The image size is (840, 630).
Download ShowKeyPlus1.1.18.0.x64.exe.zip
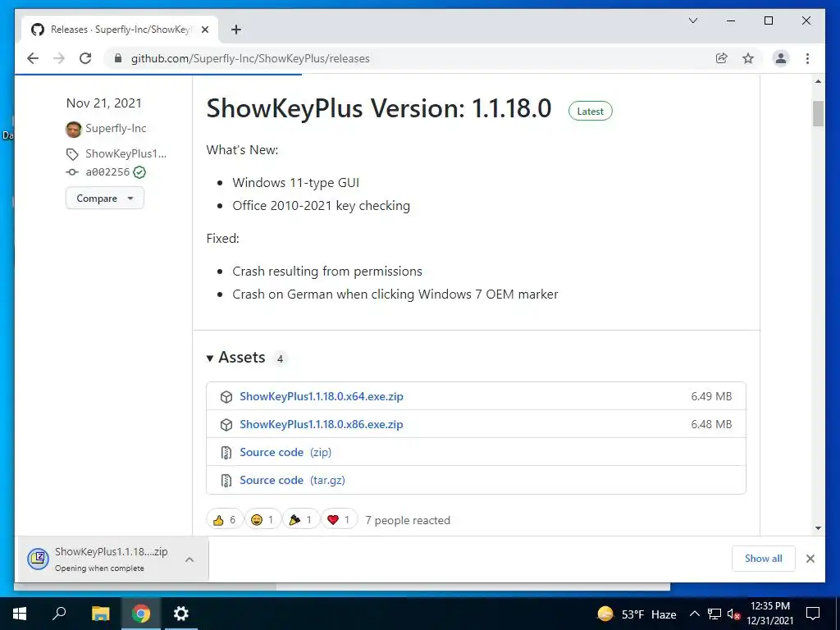pyautogui.click(x=322, y=396)
